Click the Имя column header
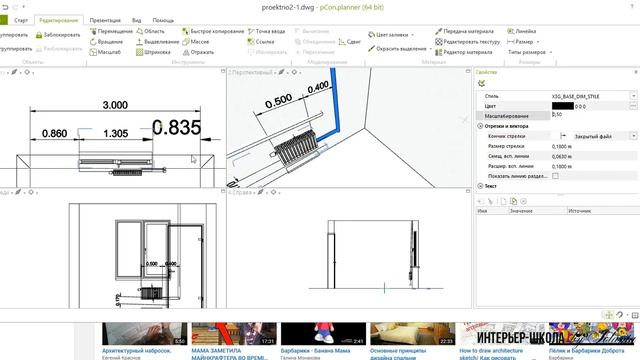This screenshot has width=640, height=360. coord(492,211)
